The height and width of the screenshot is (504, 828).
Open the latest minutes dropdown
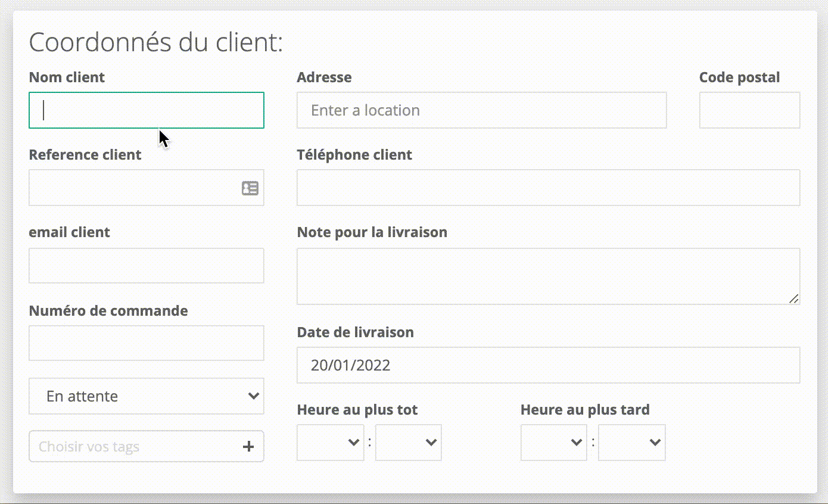(631, 442)
